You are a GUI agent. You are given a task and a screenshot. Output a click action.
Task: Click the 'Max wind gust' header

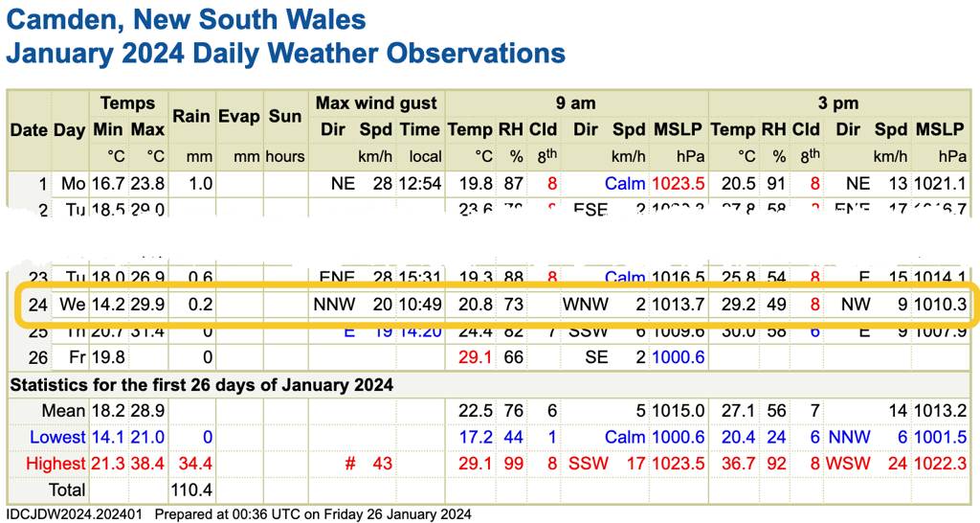click(x=376, y=103)
